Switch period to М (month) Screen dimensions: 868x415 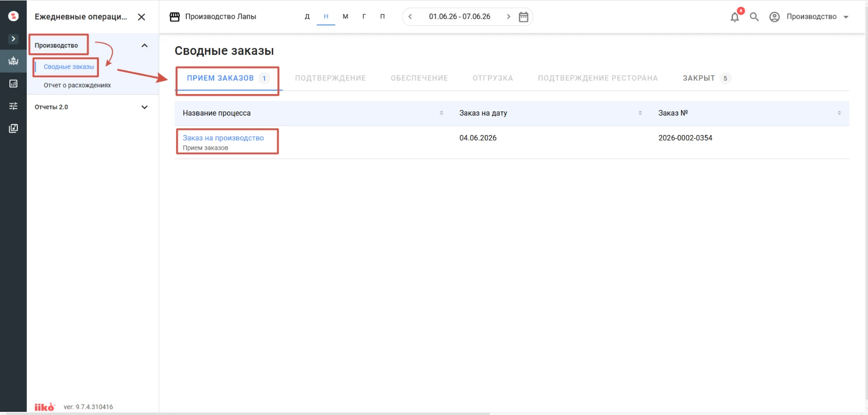[x=345, y=17]
